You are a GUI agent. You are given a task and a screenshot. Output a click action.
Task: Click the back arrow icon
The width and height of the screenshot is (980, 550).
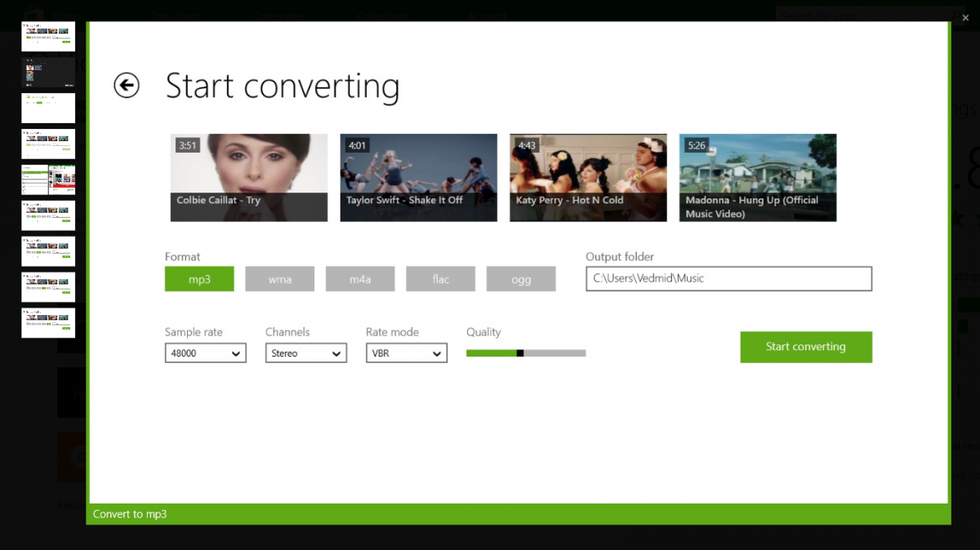coord(127,86)
